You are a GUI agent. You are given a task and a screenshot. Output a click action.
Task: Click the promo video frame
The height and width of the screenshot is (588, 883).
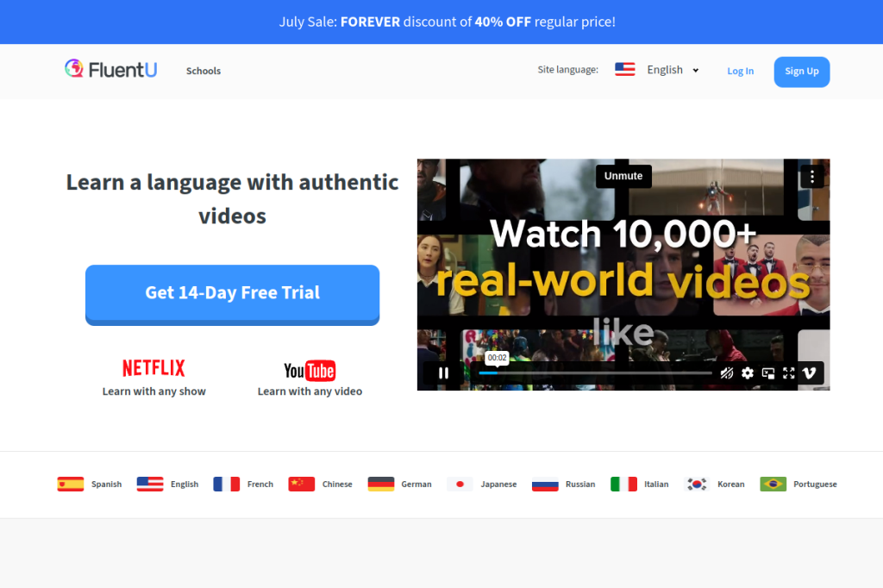[623, 274]
